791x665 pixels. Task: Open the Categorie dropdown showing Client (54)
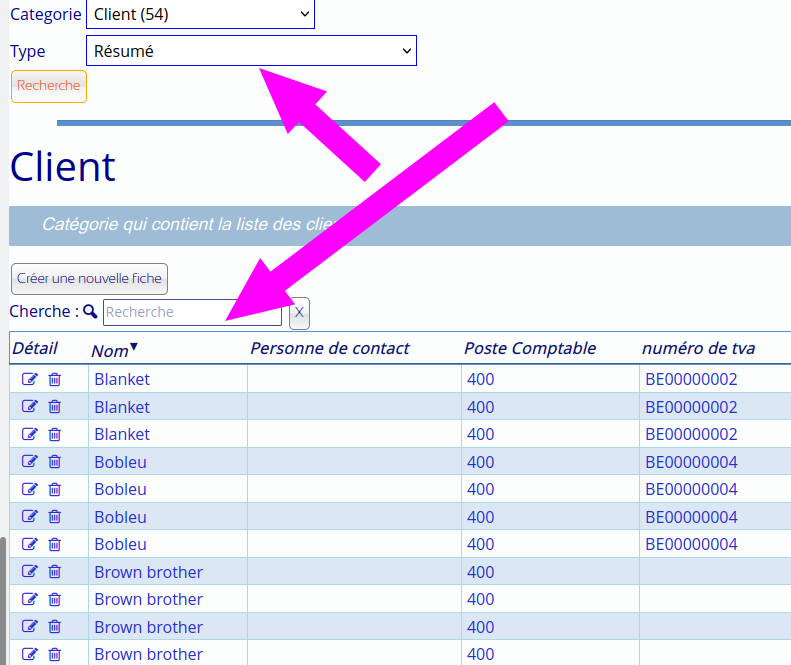click(x=200, y=14)
